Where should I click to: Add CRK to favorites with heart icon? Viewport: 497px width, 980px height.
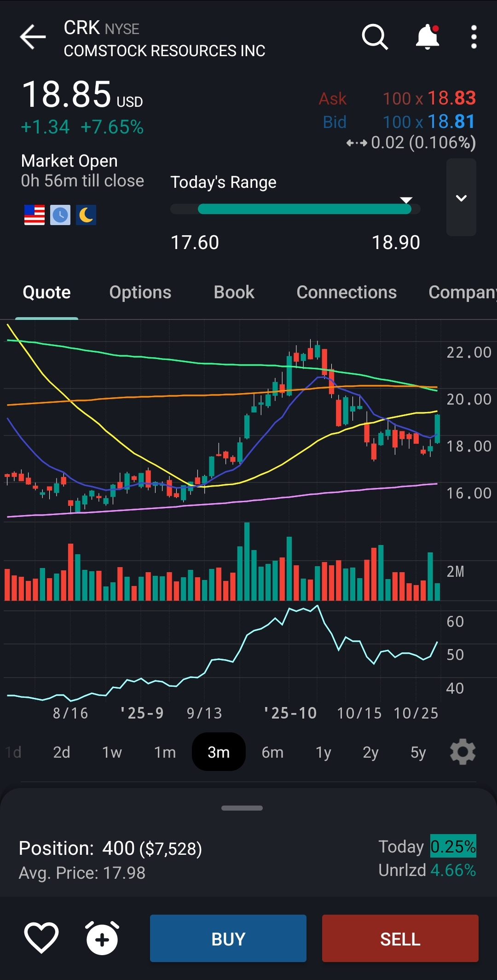(x=41, y=938)
